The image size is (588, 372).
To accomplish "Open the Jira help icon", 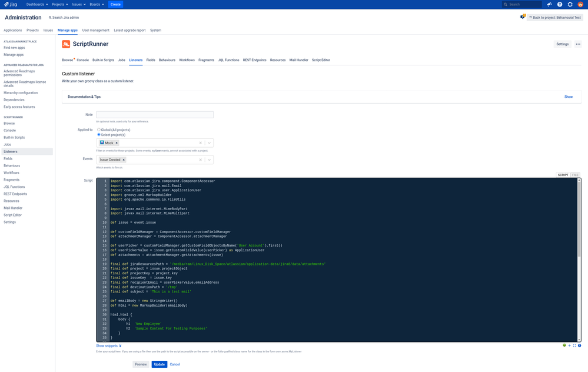I will tap(560, 4).
